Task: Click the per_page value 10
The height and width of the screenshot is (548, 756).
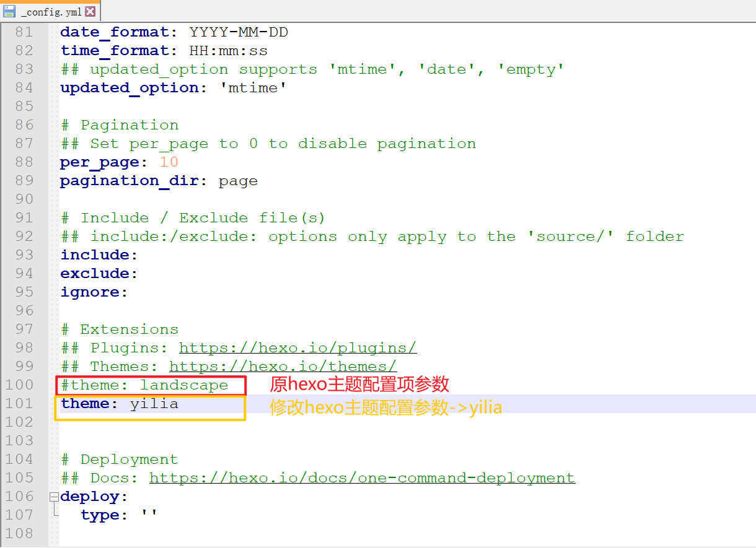Action: (169, 162)
